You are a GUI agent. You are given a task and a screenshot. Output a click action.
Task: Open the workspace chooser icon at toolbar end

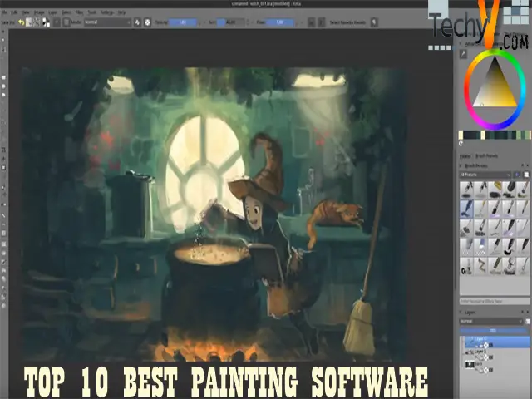(x=374, y=22)
